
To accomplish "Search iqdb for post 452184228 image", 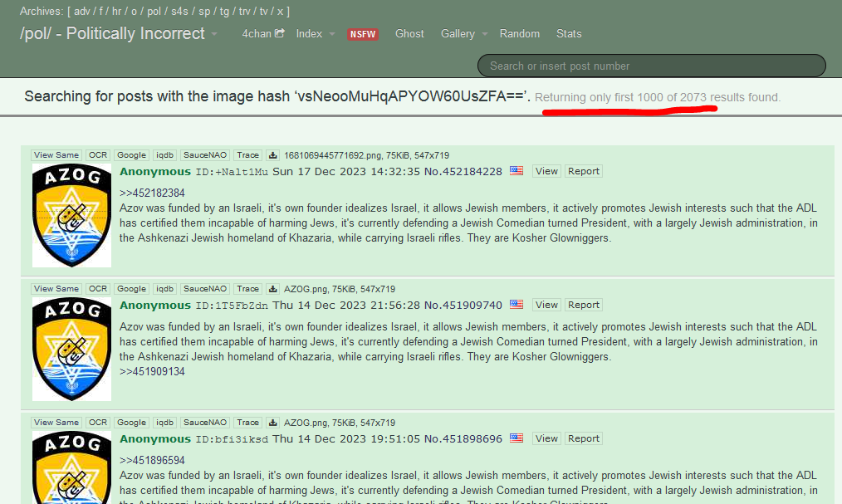I will pyautogui.click(x=164, y=155).
